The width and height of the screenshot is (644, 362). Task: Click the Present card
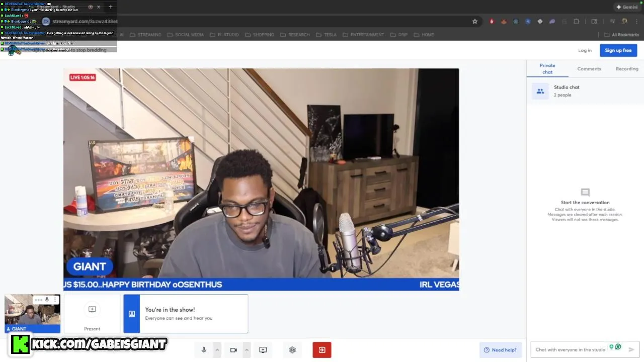tap(92, 314)
